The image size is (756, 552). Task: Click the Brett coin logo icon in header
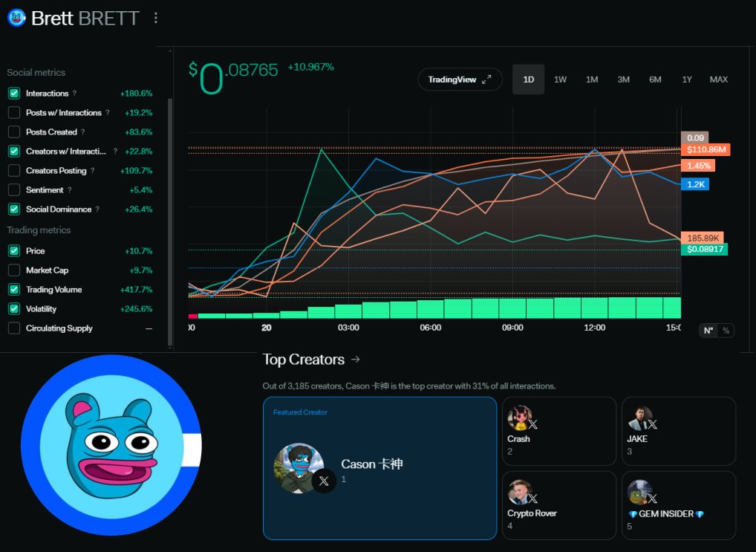(x=16, y=19)
